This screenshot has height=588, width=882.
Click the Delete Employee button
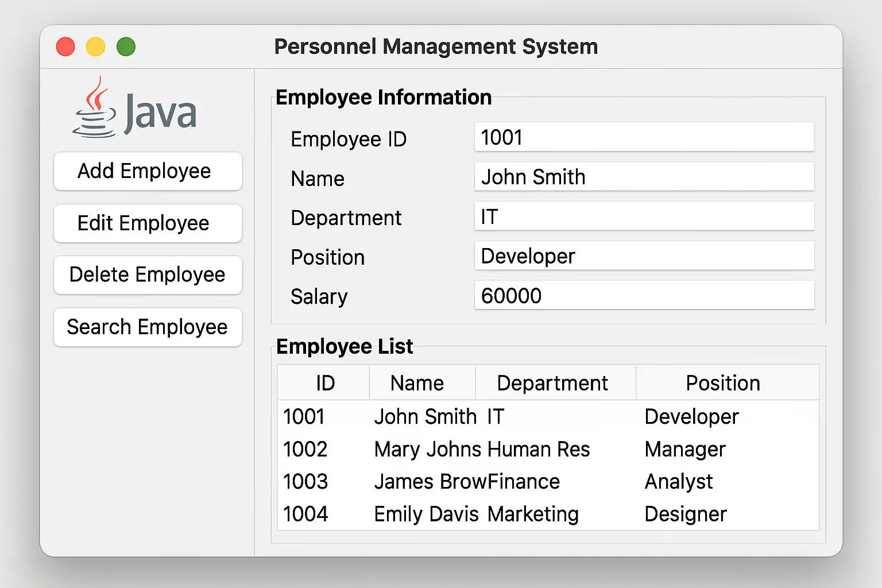click(148, 275)
